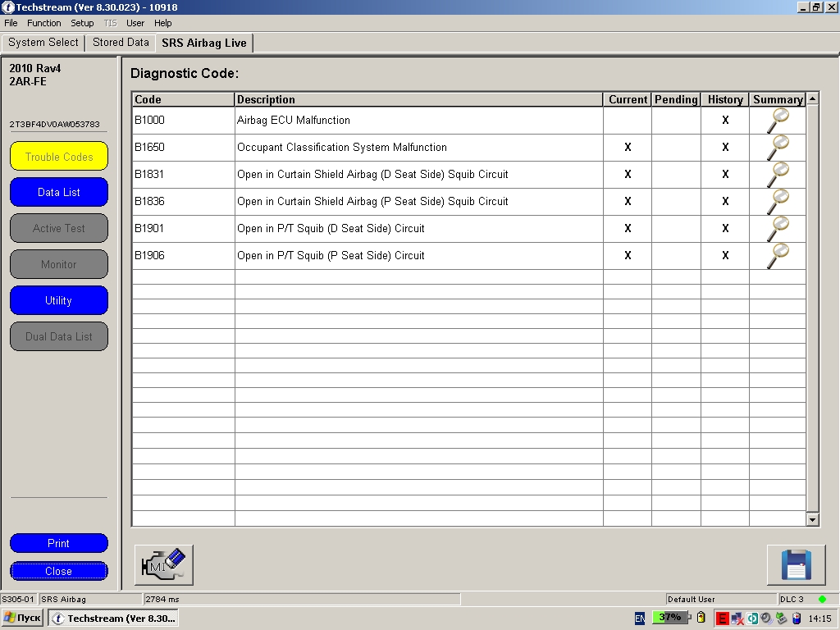Switch to the System Select tab

(x=43, y=43)
